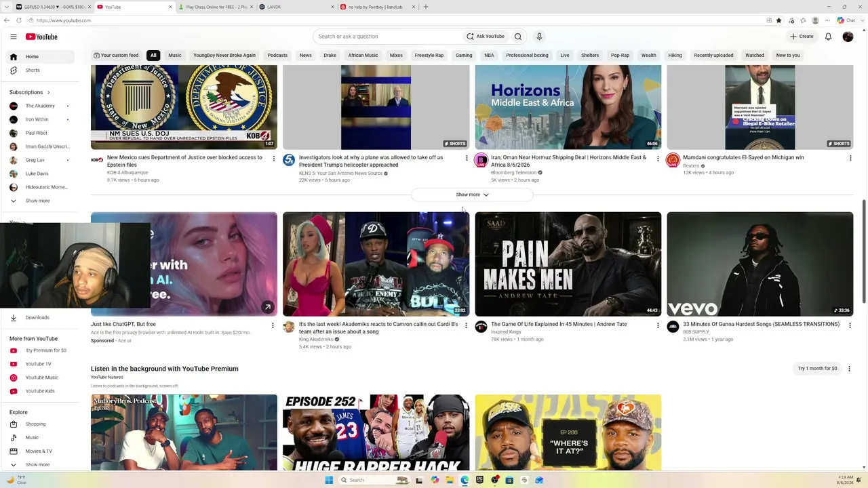This screenshot has width=868, height=488.
Task: Open the Windows Start menu
Action: (329, 480)
